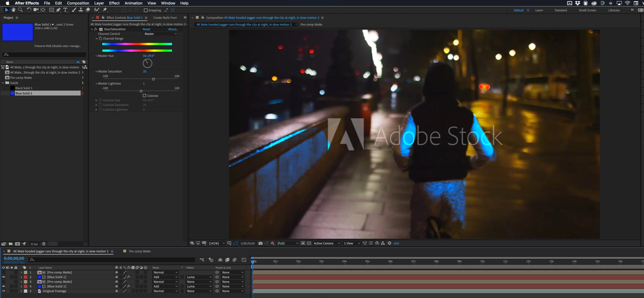The width and height of the screenshot is (644, 298).
Task: Open the Active Camera dropdown
Action: click(327, 243)
